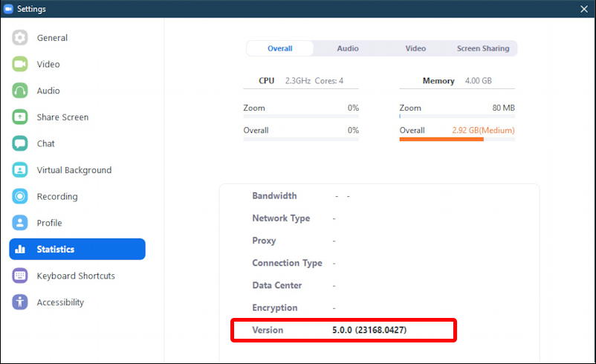Open Accessibility settings label
Viewport: 596px width, 364px height.
point(60,302)
